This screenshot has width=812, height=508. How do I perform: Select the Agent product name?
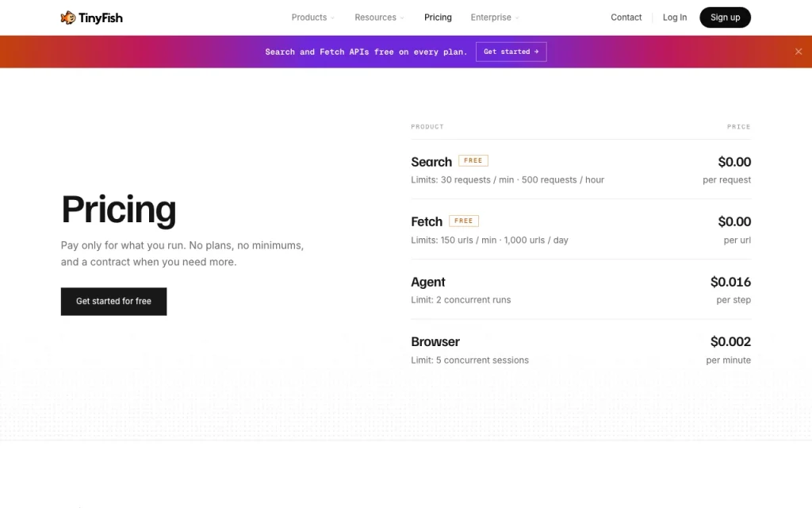click(x=427, y=282)
